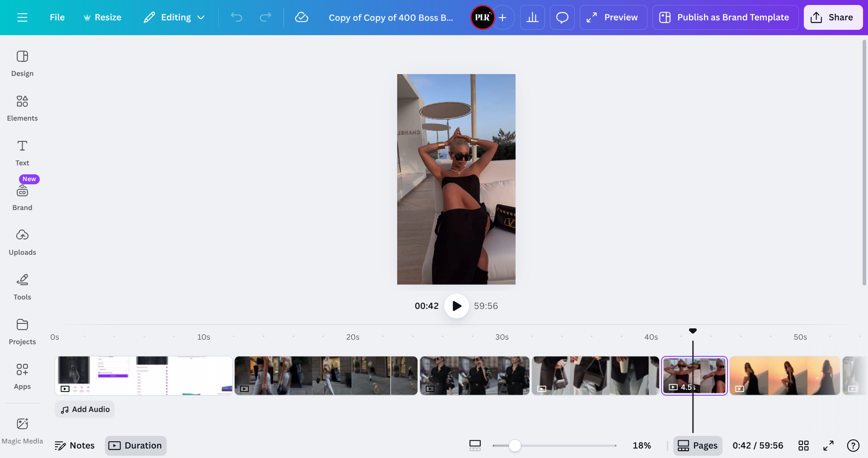Open the Elements panel
Viewport: 868px width, 458px height.
22,108
